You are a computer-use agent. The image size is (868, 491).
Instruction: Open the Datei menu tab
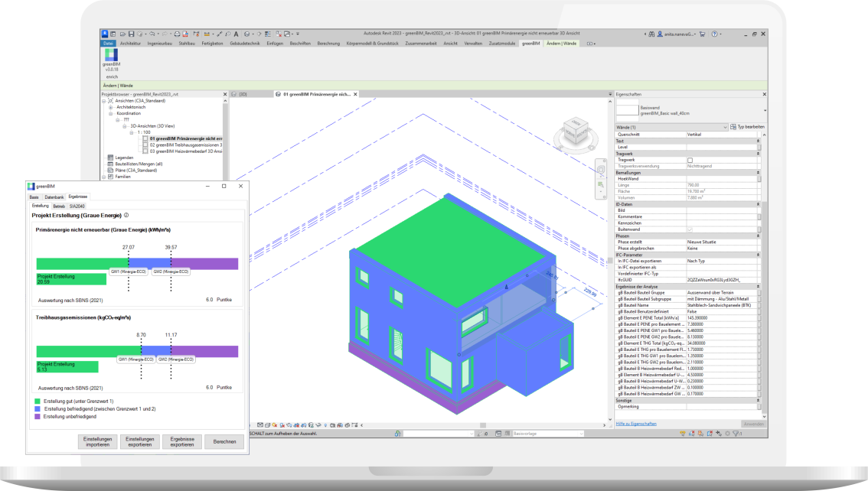click(108, 43)
